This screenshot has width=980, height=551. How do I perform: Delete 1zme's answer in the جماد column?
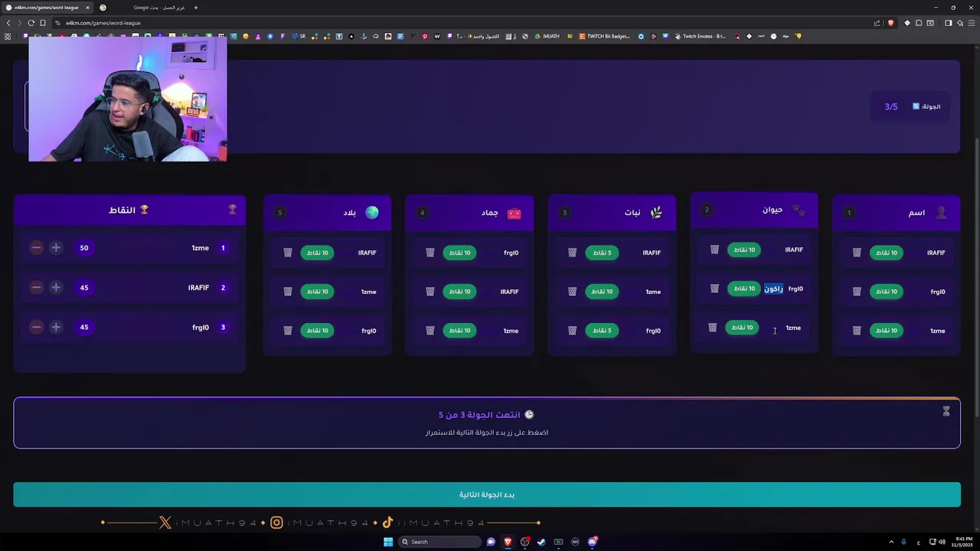coord(430,331)
